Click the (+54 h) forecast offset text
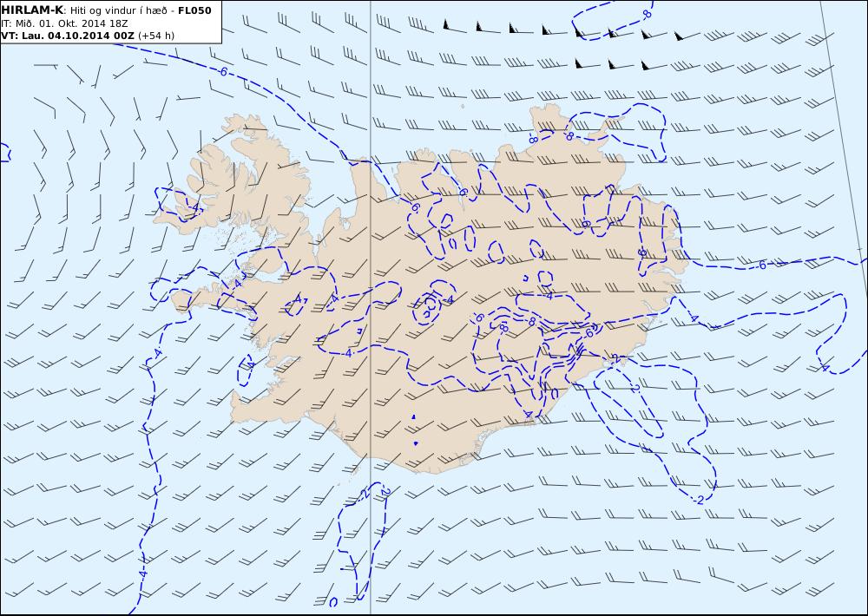 tap(156, 36)
